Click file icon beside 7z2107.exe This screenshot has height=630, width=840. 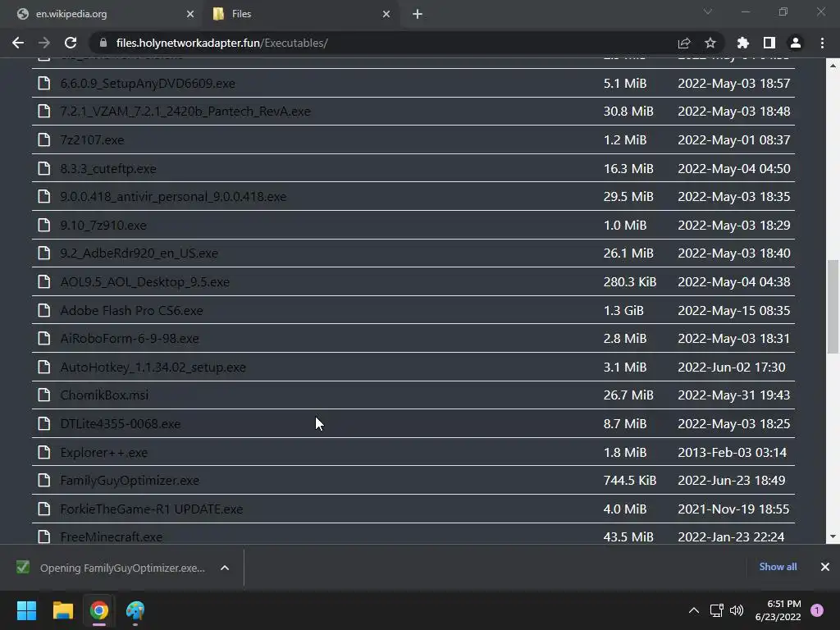(44, 139)
